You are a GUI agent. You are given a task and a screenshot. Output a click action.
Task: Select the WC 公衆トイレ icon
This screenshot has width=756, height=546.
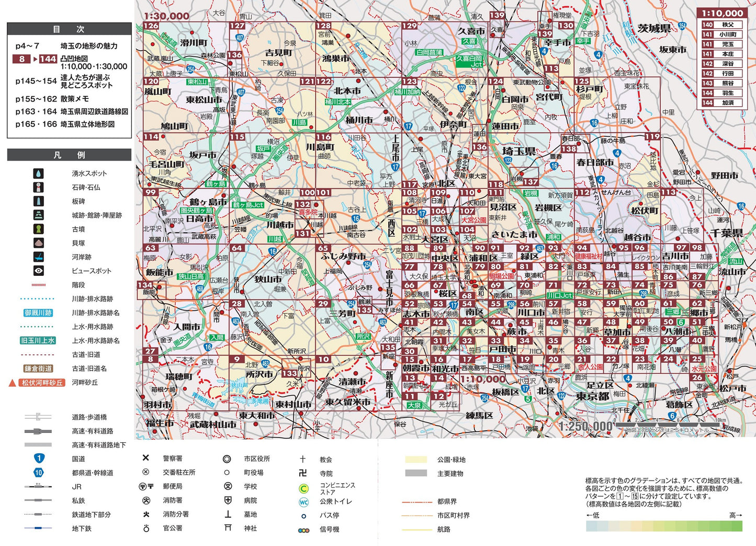point(303,502)
